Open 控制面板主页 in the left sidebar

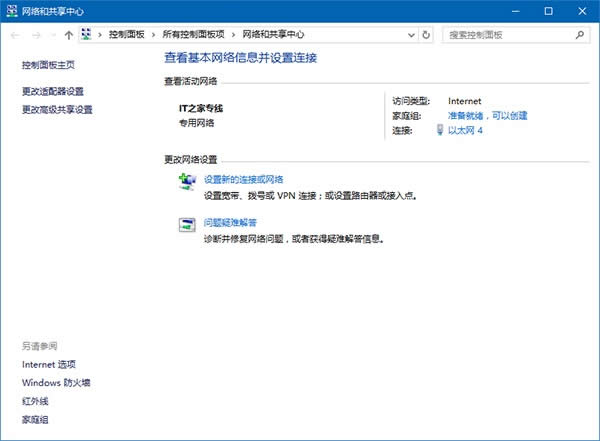48,64
